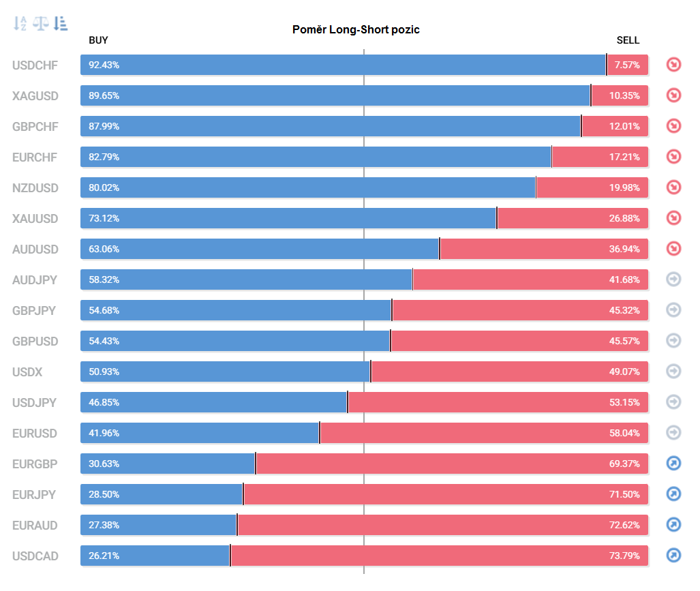Click the gray neutral arrow for AUDJPY
The image size is (700, 591).
tap(673, 279)
